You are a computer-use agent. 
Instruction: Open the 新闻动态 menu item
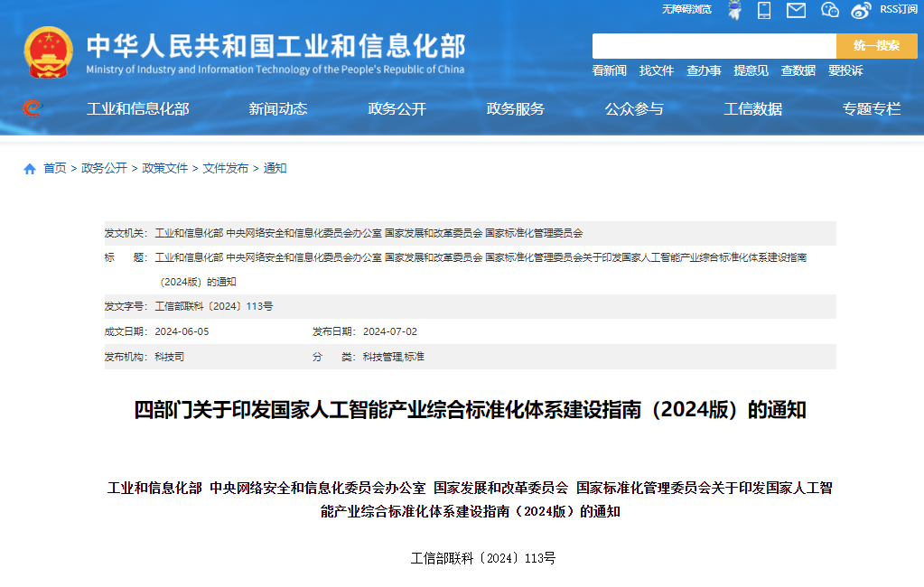pos(276,109)
